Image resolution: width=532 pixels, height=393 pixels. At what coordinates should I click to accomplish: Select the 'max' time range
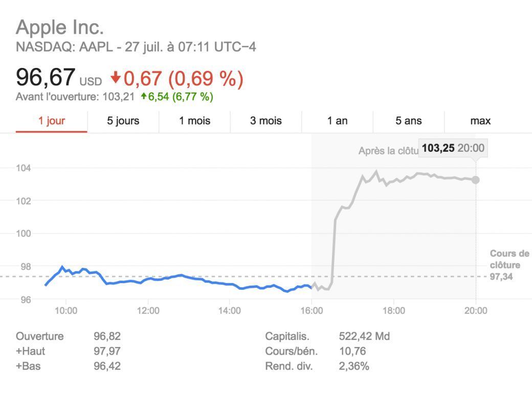tap(480, 121)
